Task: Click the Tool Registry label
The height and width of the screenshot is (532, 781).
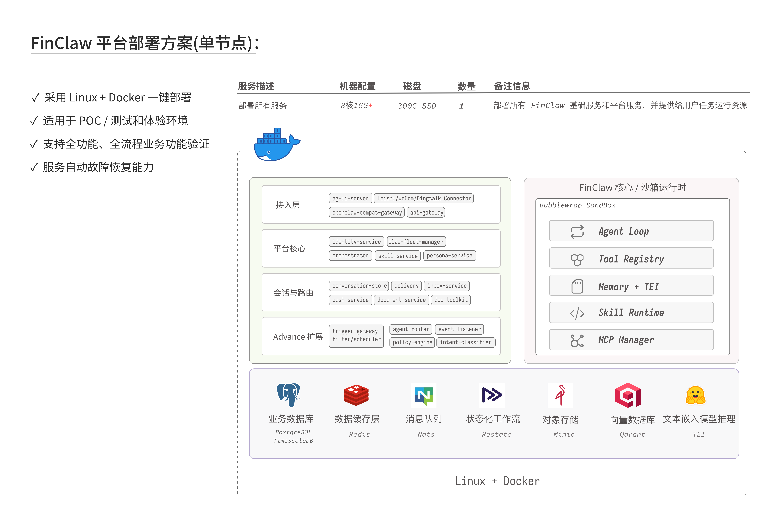Action: click(x=631, y=259)
